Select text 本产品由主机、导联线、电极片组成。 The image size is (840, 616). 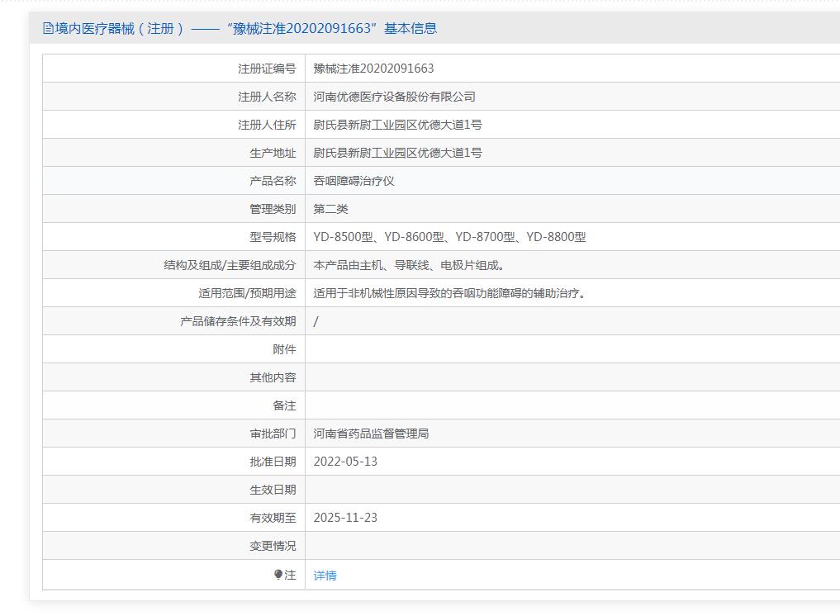coord(409,265)
